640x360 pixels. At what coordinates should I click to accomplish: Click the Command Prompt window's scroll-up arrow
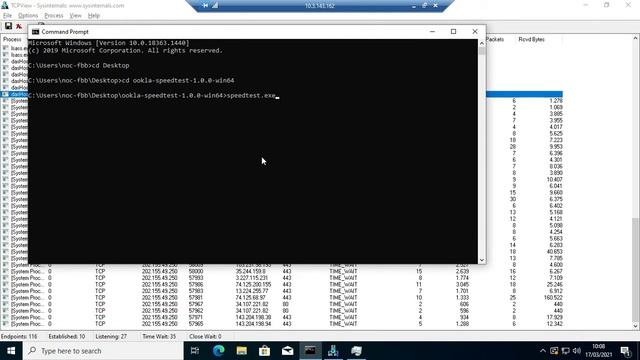point(482,43)
